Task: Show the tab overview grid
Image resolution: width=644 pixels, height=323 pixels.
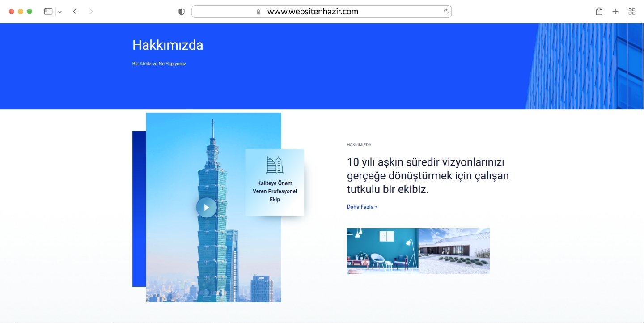Action: tap(632, 12)
